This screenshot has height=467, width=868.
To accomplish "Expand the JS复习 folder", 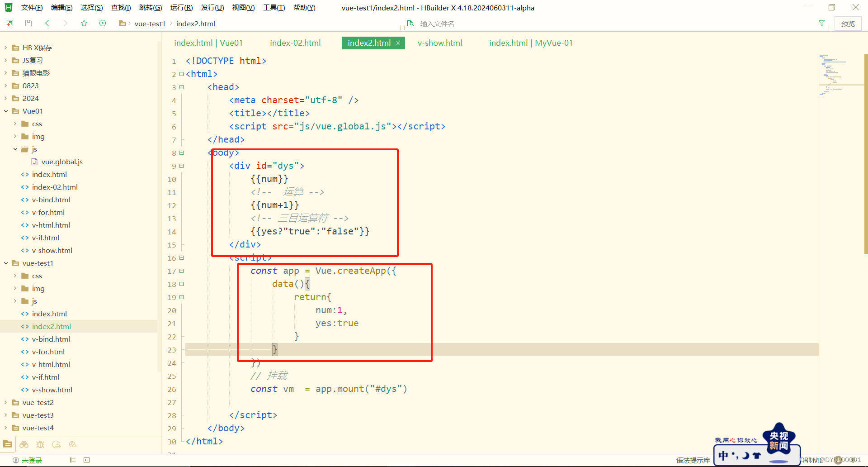I will click(x=6, y=60).
